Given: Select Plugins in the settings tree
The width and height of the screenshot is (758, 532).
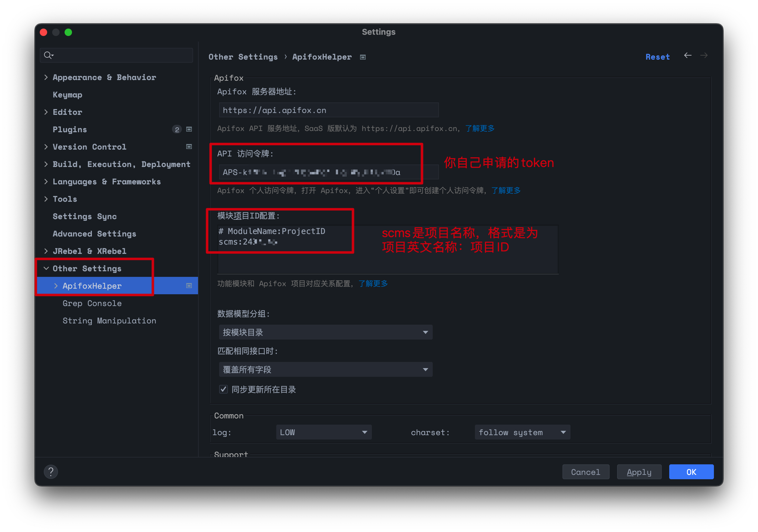Looking at the screenshot, I should tap(70, 129).
